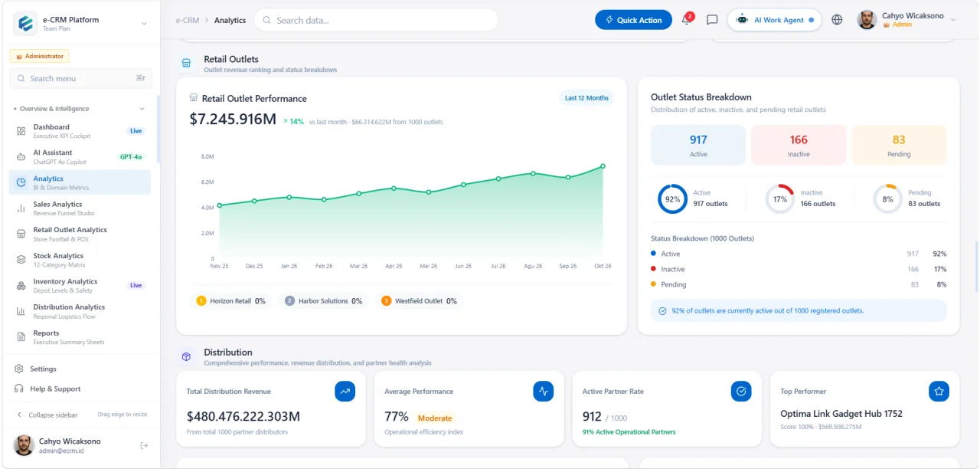Click the AI Work Agent robot icon

point(741,20)
